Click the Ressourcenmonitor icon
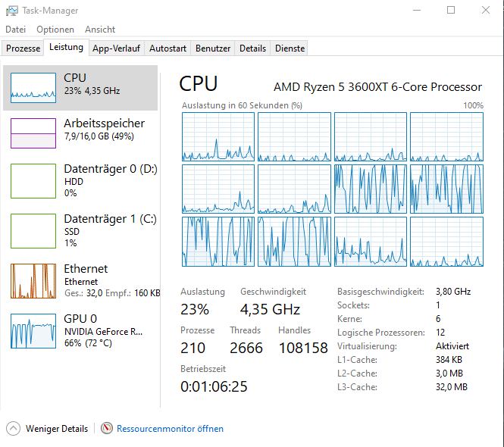Image resolution: width=504 pixels, height=447 pixels. 107,429
